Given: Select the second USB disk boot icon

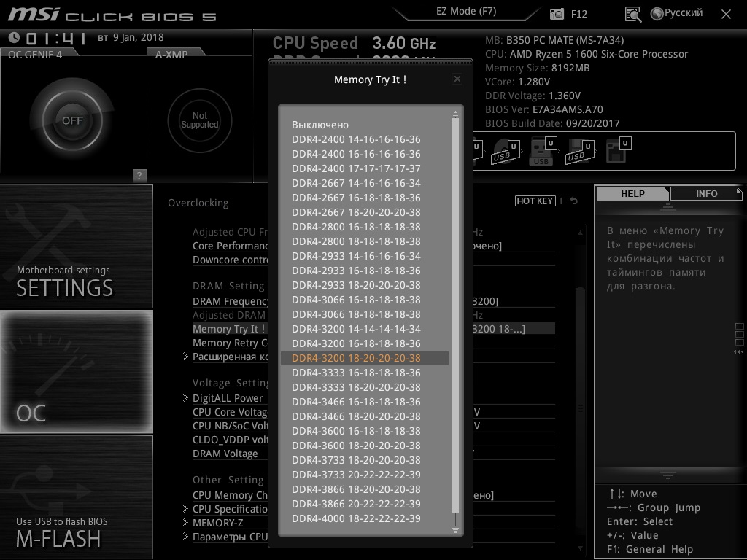Looking at the screenshot, I should click(578, 152).
